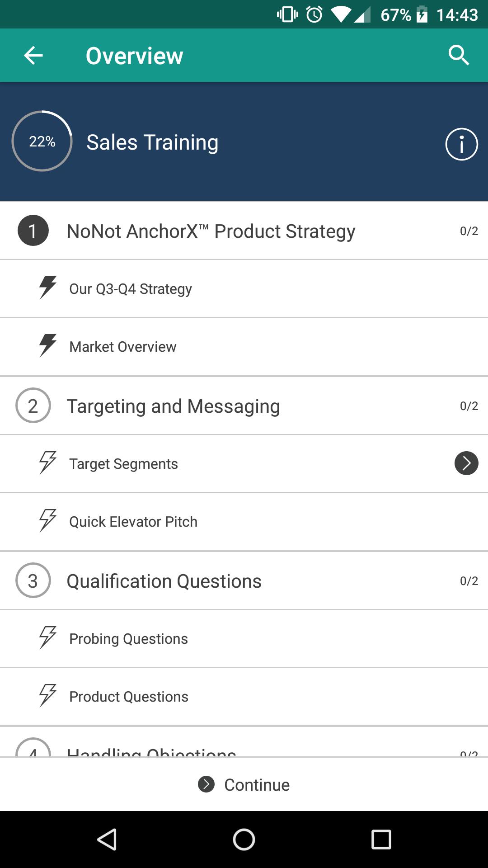Image resolution: width=488 pixels, height=868 pixels.
Task: Tap the 22% progress circle
Action: tap(42, 141)
